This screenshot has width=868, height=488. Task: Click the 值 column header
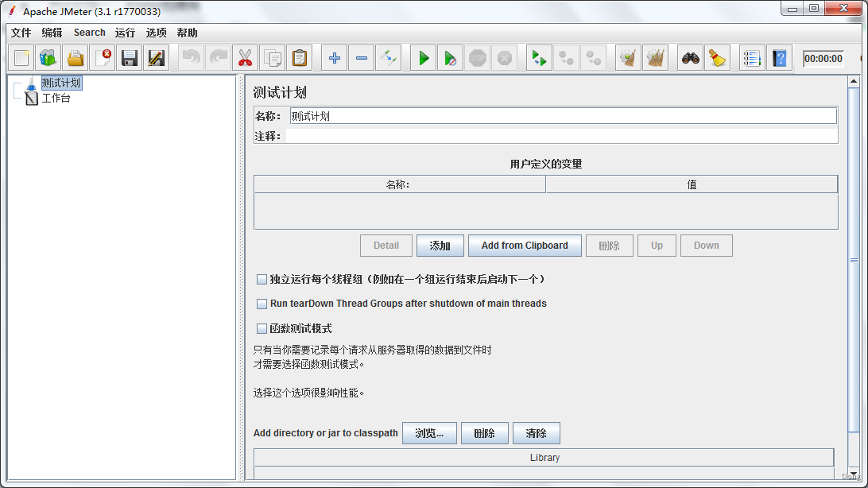692,184
